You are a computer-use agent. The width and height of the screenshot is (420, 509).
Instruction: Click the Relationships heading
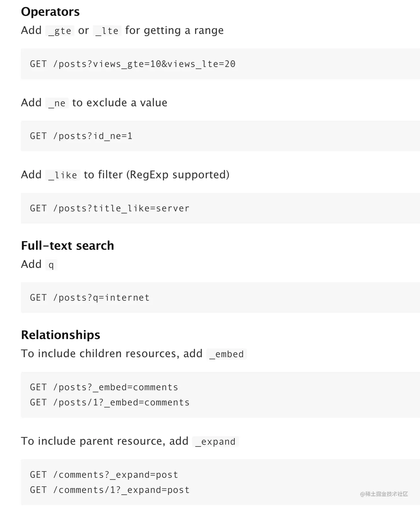pyautogui.click(x=61, y=335)
